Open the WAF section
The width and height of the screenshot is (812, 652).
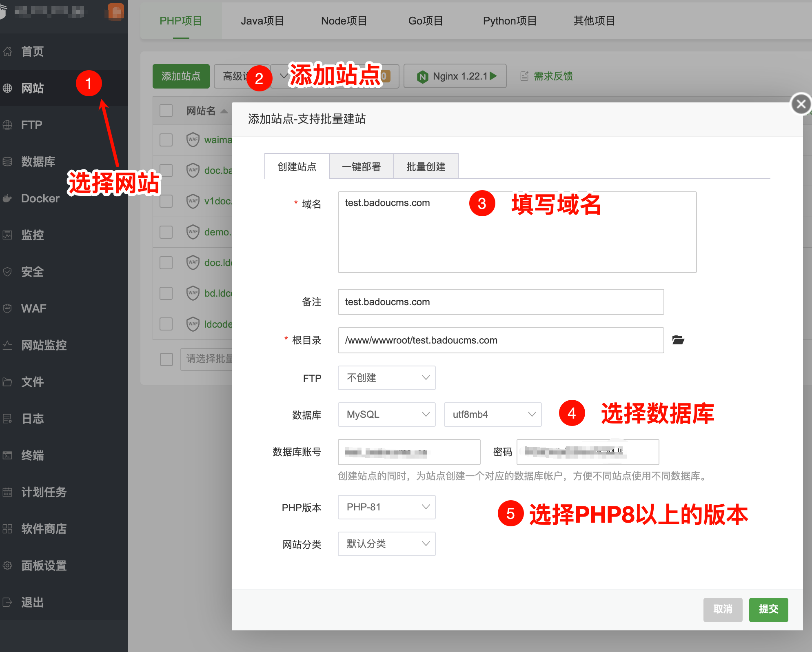pyautogui.click(x=33, y=308)
